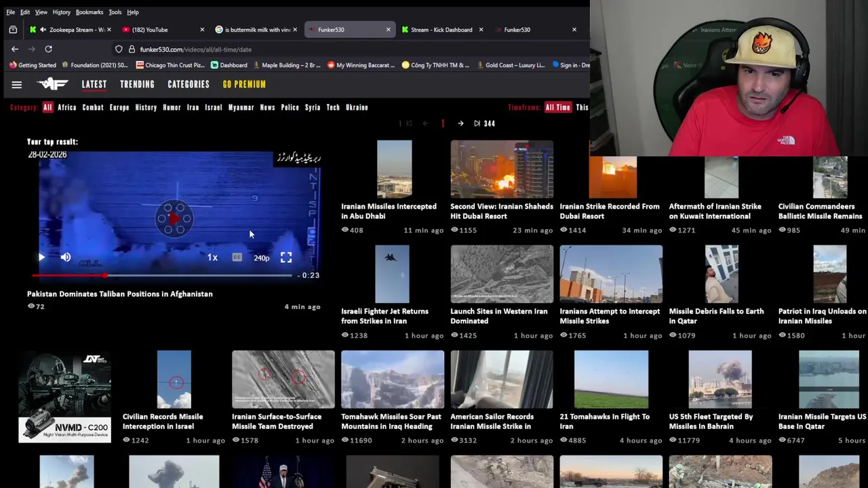Open the Gold Coast Luxury bookmark
868x488 pixels.
point(511,65)
